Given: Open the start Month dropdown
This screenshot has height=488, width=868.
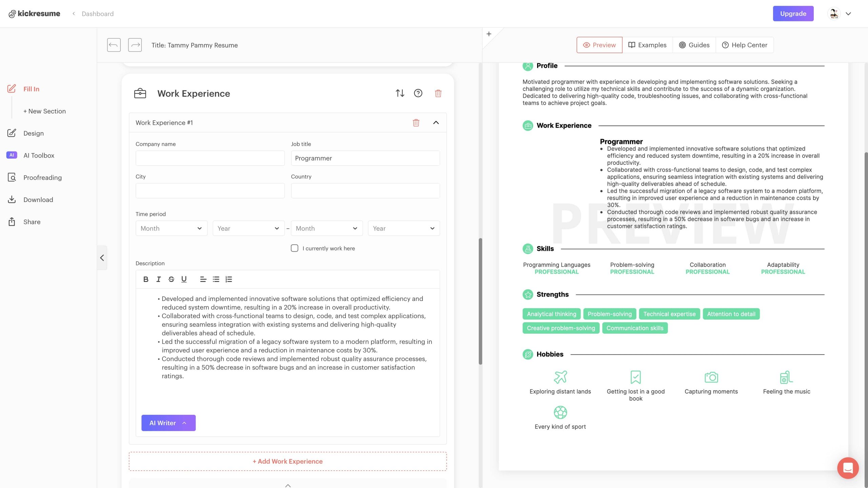Looking at the screenshot, I should (x=171, y=228).
